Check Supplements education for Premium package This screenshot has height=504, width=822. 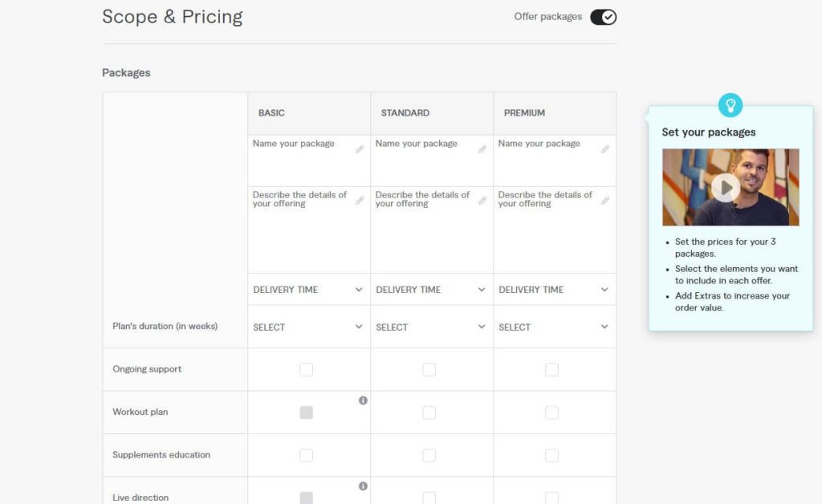pyautogui.click(x=551, y=456)
